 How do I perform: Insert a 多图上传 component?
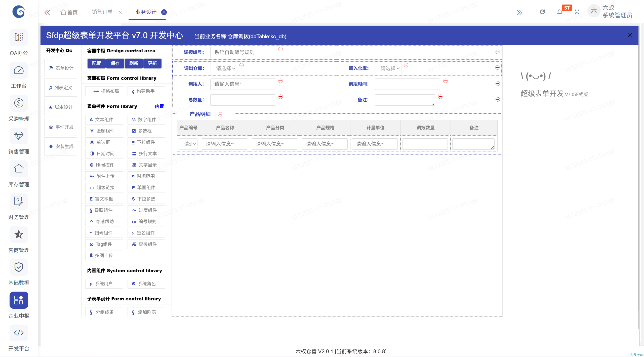104,255
